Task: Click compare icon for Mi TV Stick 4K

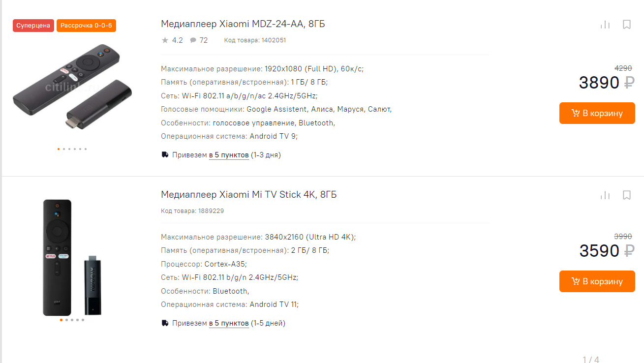Action: [605, 195]
